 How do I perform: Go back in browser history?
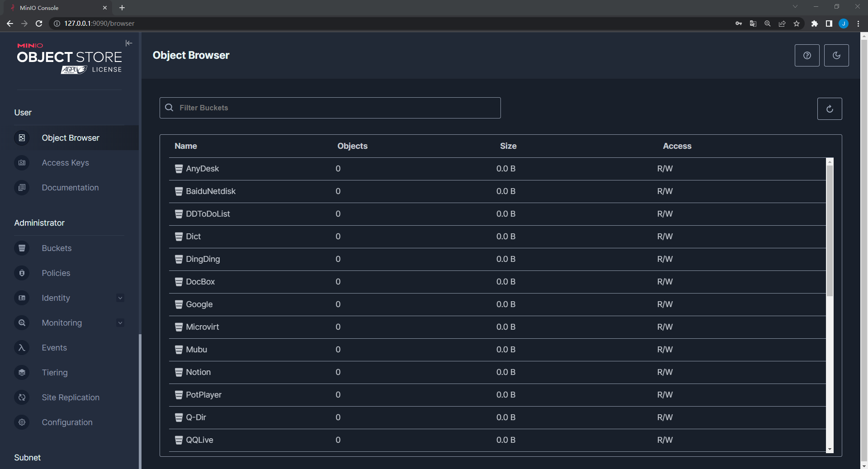pyautogui.click(x=10, y=24)
